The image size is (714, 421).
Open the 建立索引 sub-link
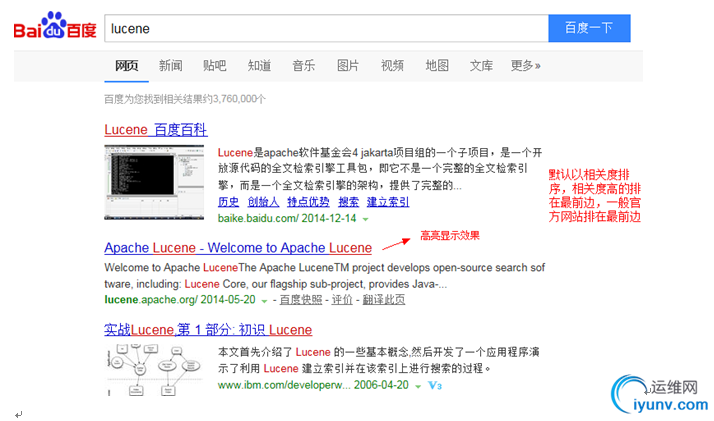[x=388, y=202]
